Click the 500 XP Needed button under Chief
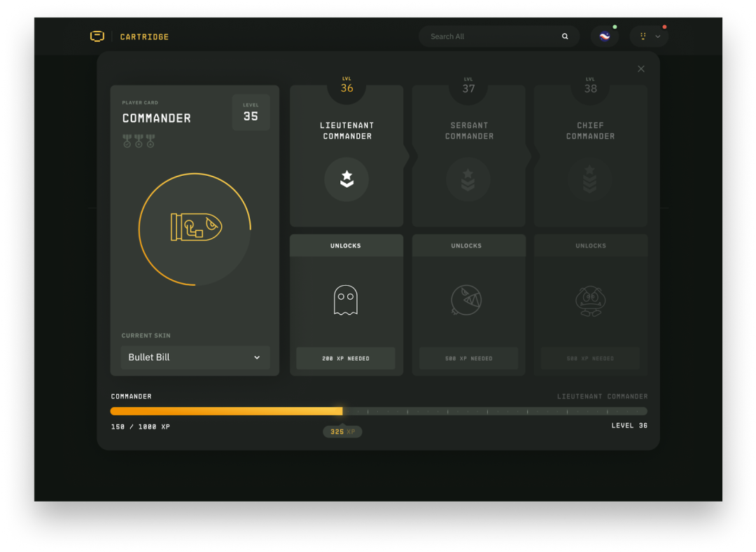 pyautogui.click(x=590, y=359)
